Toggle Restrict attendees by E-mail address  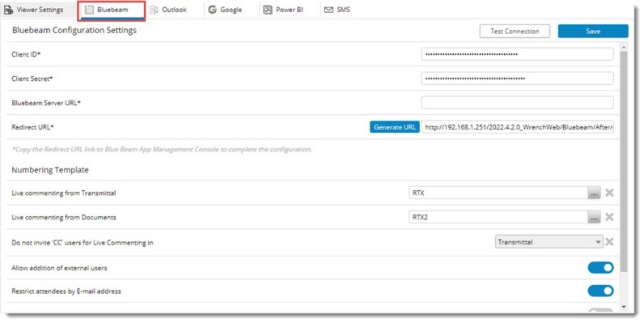(600, 291)
